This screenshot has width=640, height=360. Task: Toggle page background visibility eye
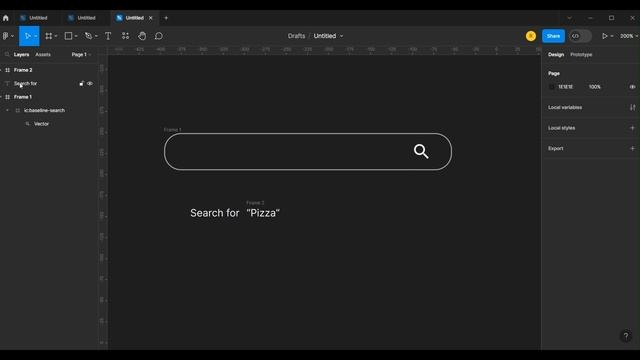(x=632, y=87)
